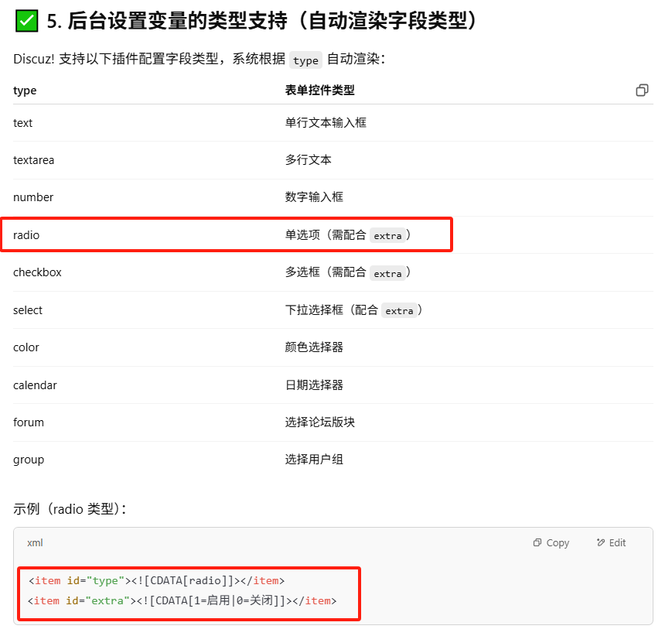This screenshot has width=672, height=636.
Task: Click the inline "type" code badge in intro
Action: (305, 60)
